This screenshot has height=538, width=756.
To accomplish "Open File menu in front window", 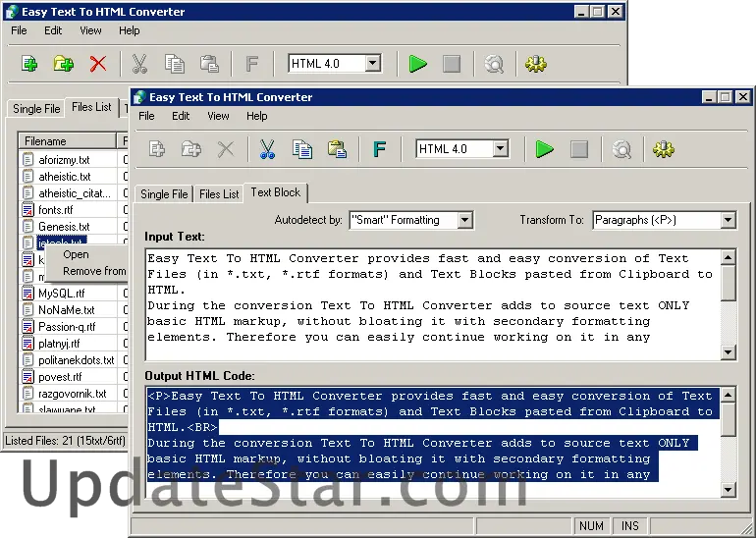I will pos(146,116).
